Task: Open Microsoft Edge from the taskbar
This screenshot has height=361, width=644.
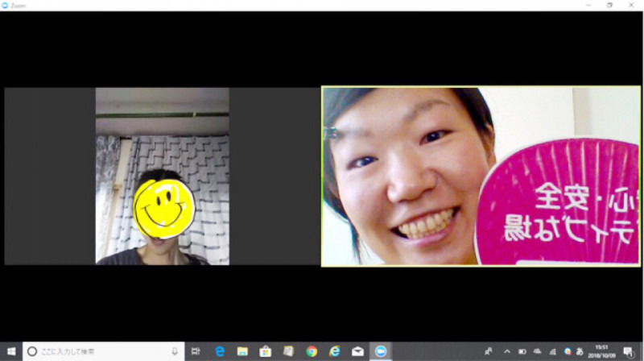Action: (x=219, y=351)
